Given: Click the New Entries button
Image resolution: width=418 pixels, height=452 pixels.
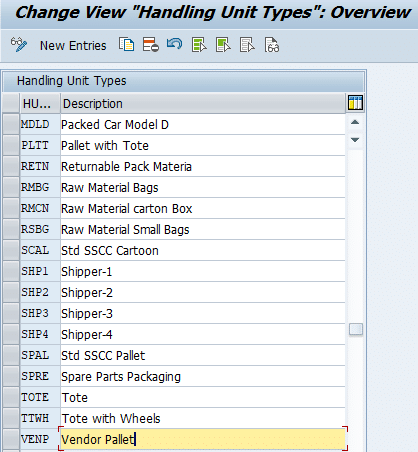Looking at the screenshot, I should tap(73, 45).
